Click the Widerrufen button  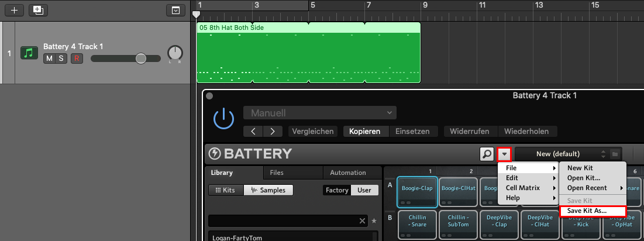[x=470, y=132]
